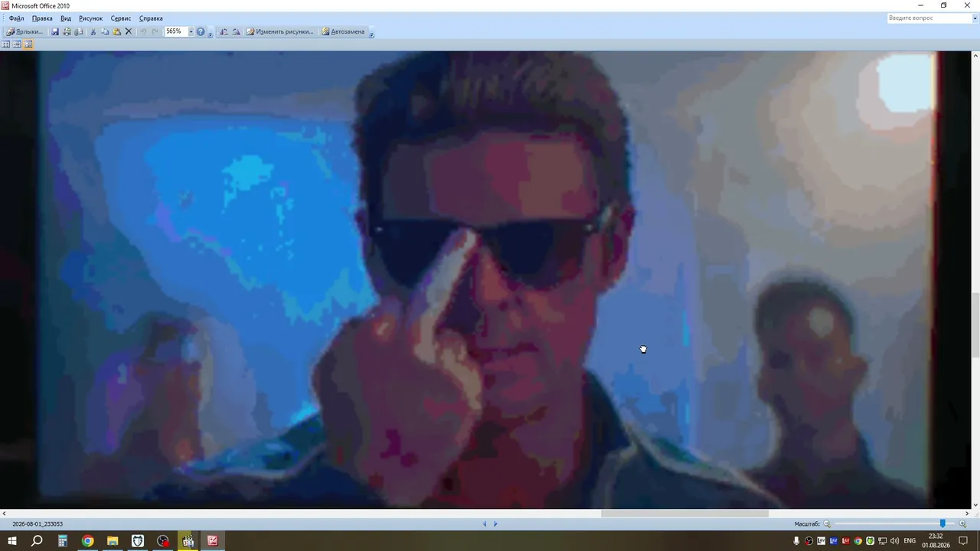Rotate the picture right
This screenshot has width=980, height=551.
[x=236, y=31]
